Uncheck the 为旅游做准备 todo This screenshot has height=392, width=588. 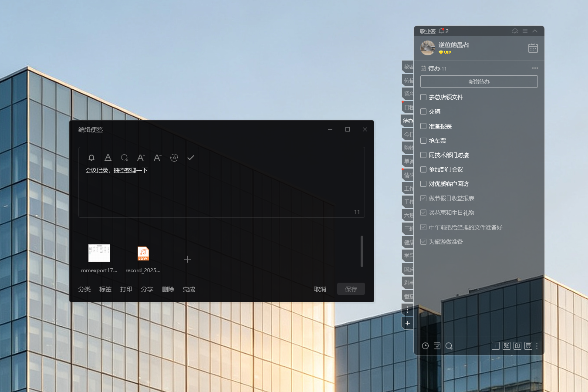[x=423, y=242]
